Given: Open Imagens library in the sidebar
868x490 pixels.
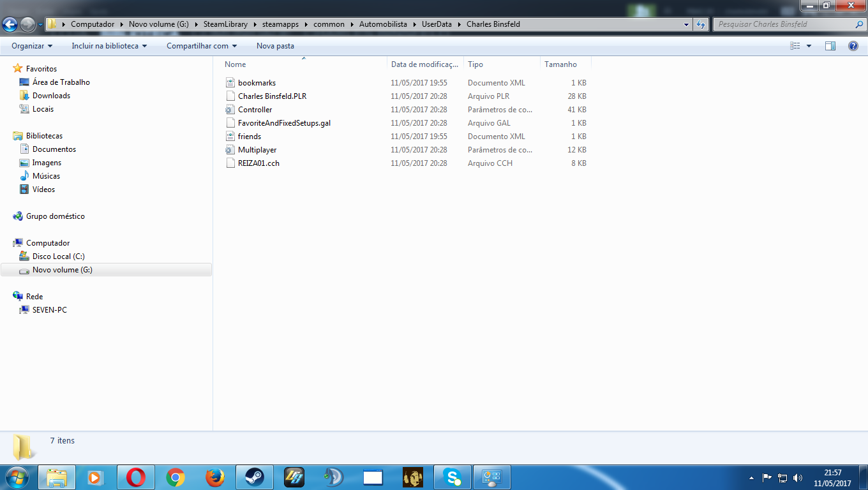Looking at the screenshot, I should 47,163.
